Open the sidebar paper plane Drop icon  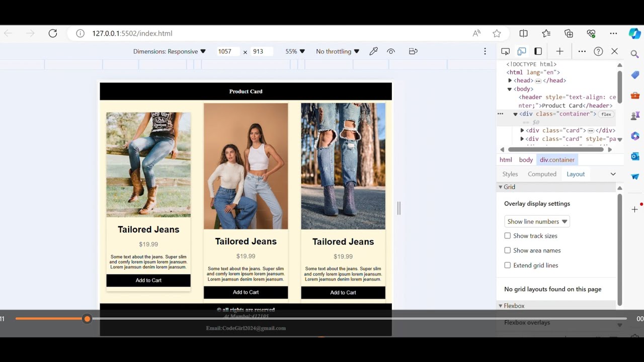click(x=635, y=177)
